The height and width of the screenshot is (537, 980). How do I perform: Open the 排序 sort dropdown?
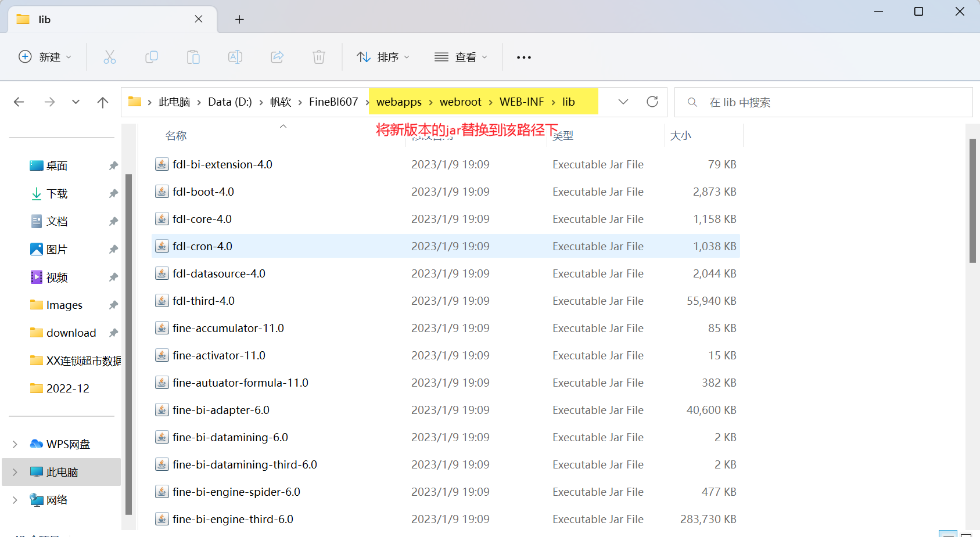click(383, 57)
